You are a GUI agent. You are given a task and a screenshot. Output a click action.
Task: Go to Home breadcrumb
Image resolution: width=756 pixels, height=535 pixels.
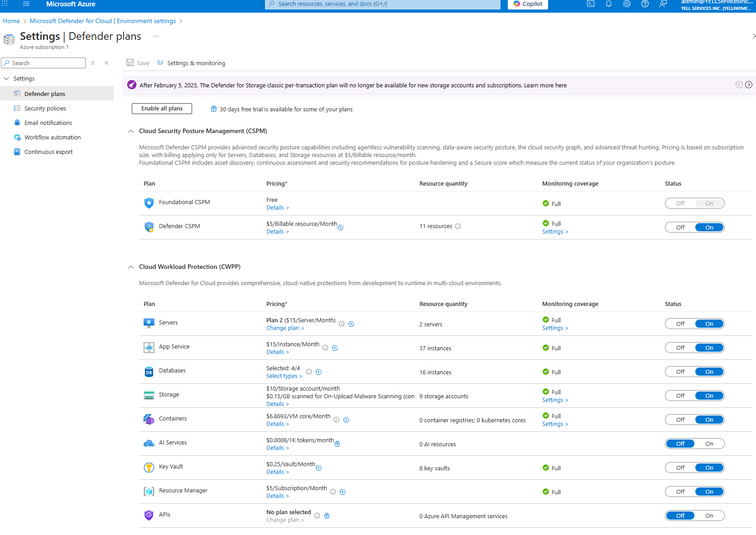(x=11, y=21)
